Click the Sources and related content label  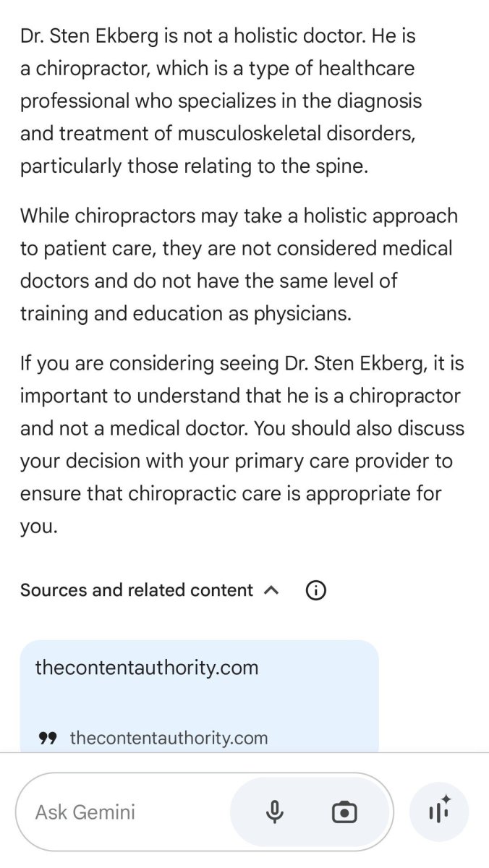click(137, 590)
